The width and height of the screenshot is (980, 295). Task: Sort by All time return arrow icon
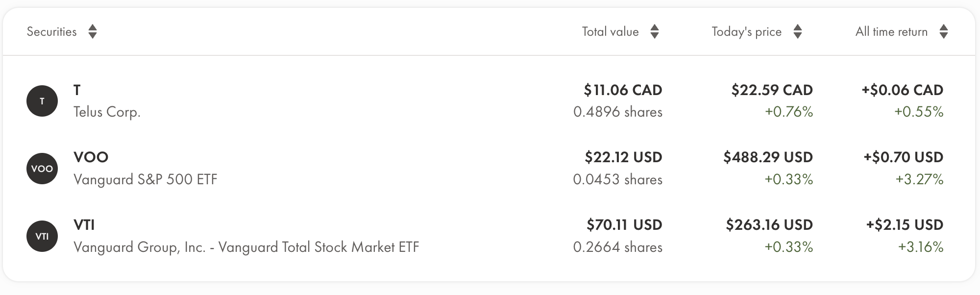pos(944,32)
